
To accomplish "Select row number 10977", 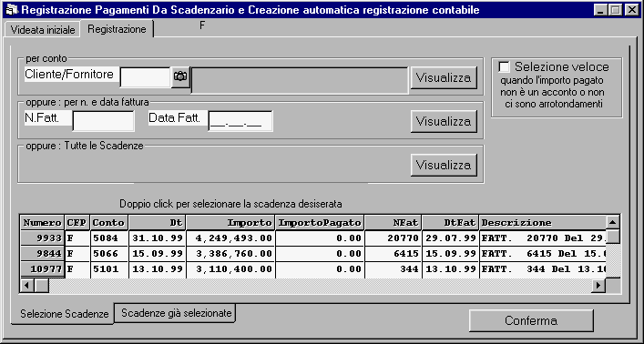I will point(42,269).
